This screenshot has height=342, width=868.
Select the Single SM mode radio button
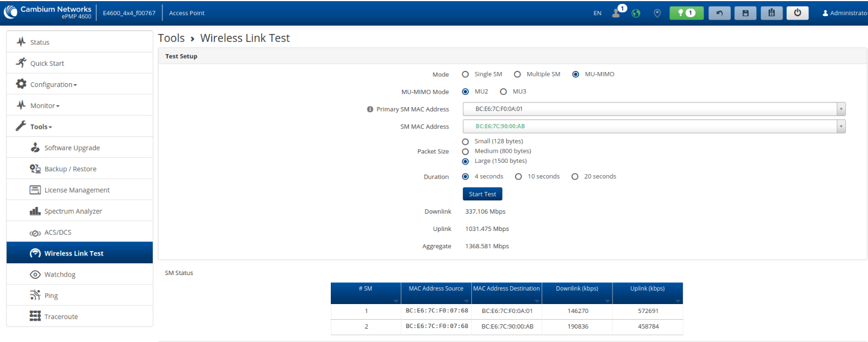tap(465, 74)
